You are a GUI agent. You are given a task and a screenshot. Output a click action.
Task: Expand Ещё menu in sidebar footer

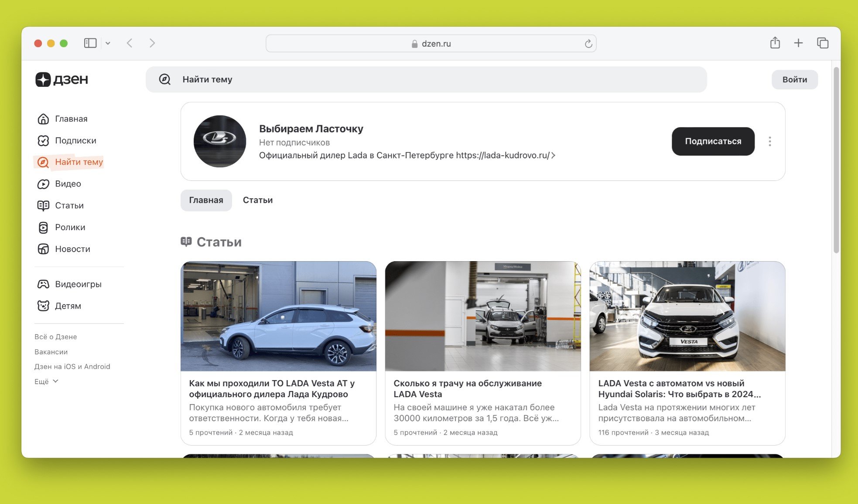click(x=46, y=381)
